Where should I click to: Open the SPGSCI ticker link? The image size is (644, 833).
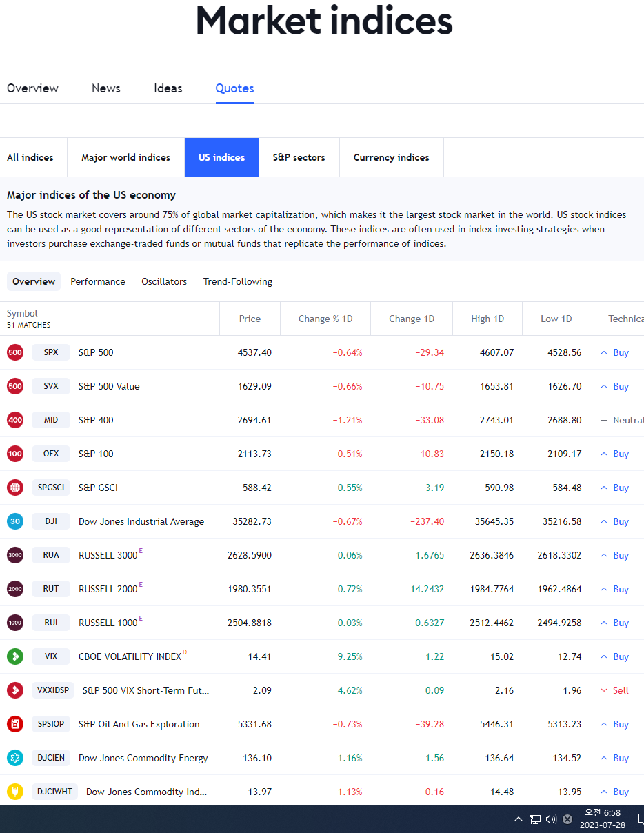(x=51, y=488)
